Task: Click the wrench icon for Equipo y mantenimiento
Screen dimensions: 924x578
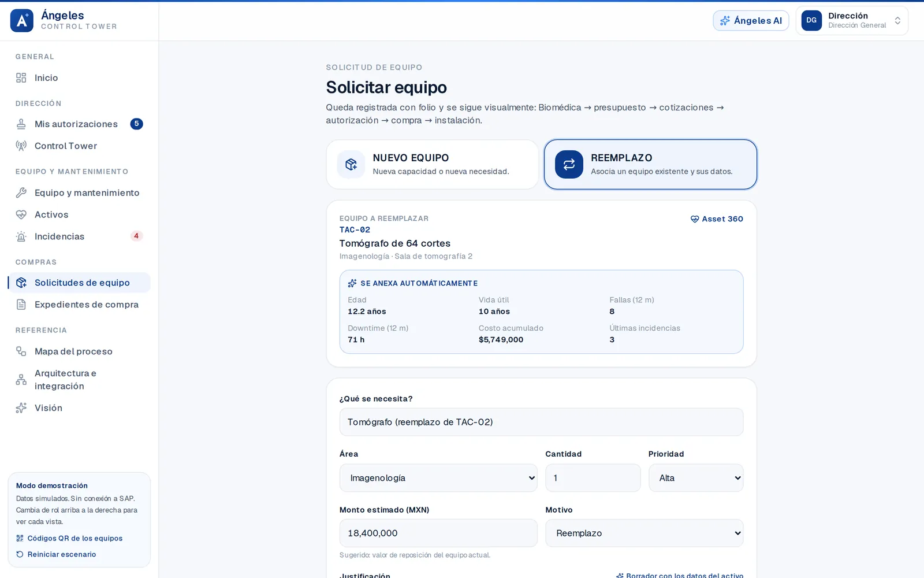Action: [x=21, y=193]
